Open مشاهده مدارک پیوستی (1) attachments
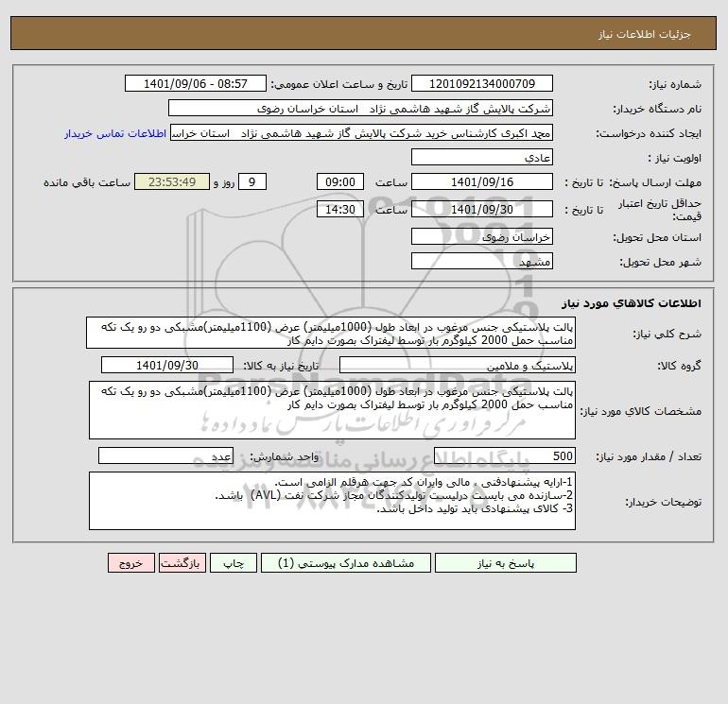 [346, 563]
